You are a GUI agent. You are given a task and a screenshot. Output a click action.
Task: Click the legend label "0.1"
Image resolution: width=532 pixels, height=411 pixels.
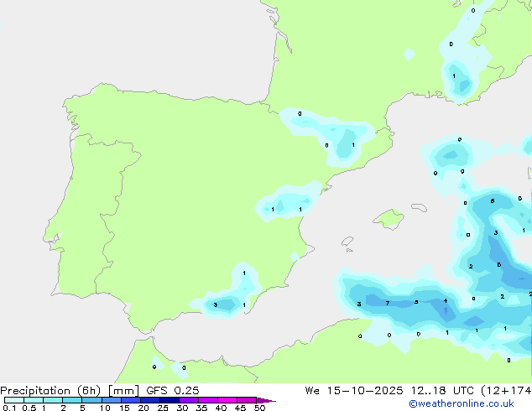[x=9, y=408]
